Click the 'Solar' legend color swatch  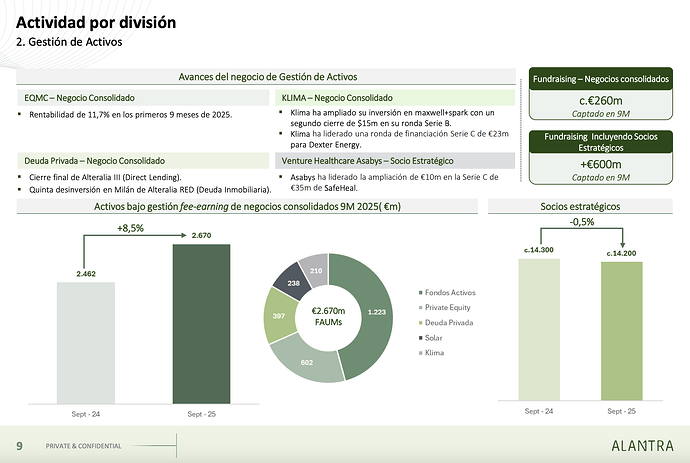click(421, 338)
